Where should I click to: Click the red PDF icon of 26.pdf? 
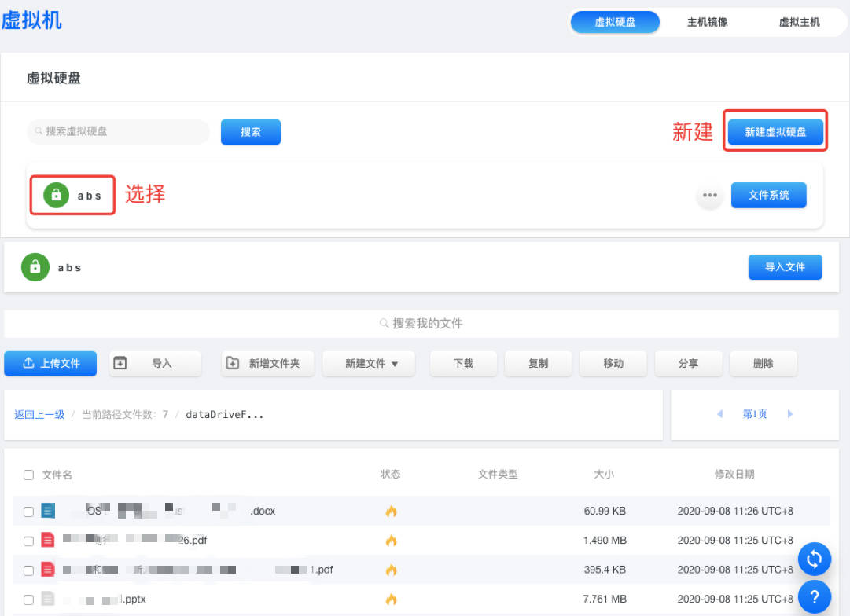[x=48, y=540]
